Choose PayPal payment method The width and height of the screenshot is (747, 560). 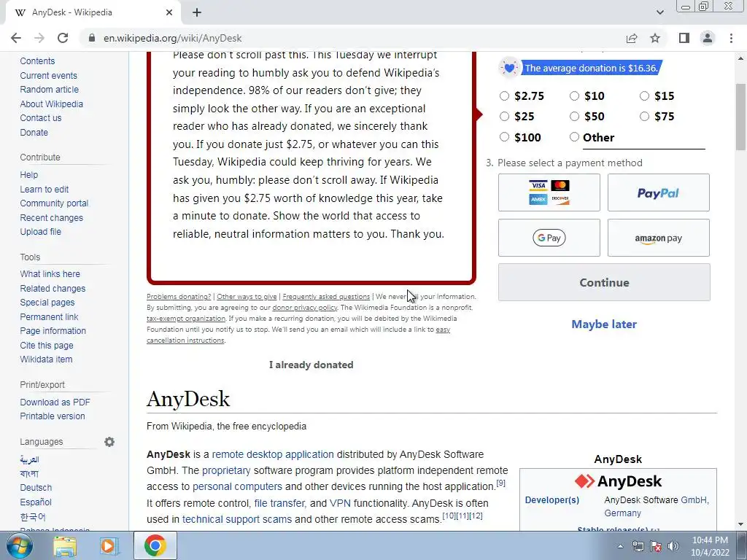[659, 192]
